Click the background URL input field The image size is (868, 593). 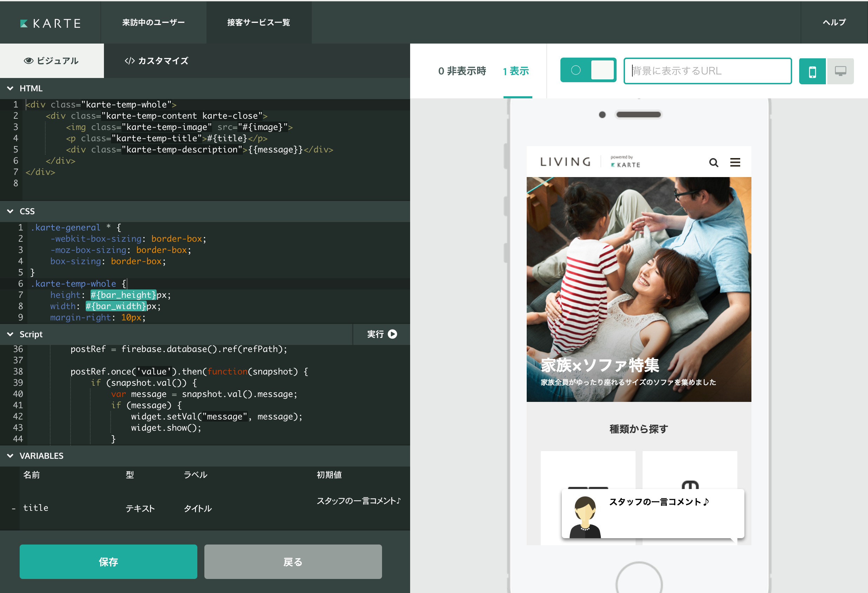click(x=708, y=71)
